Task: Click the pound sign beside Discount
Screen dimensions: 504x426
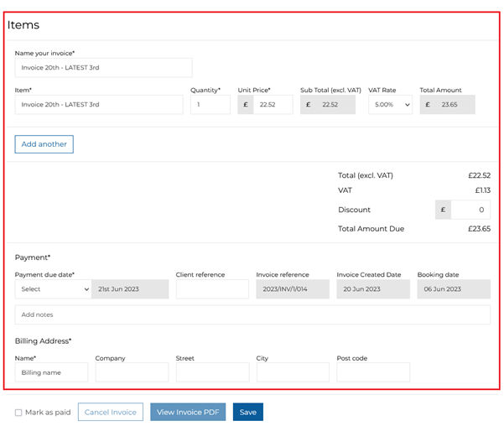Action: point(444,210)
